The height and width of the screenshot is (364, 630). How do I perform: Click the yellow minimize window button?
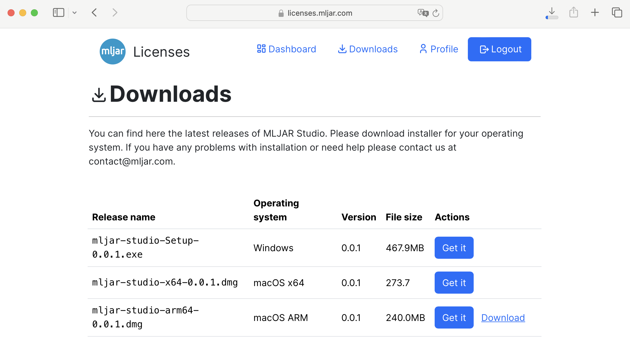[23, 13]
